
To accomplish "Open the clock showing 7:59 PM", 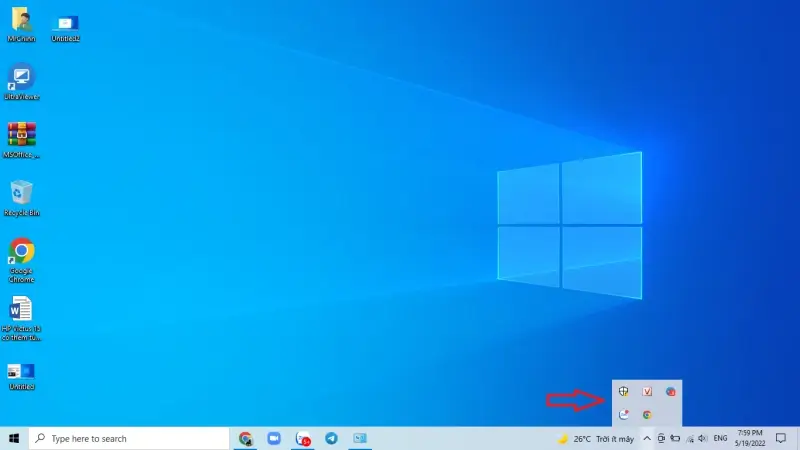I will pyautogui.click(x=749, y=438).
